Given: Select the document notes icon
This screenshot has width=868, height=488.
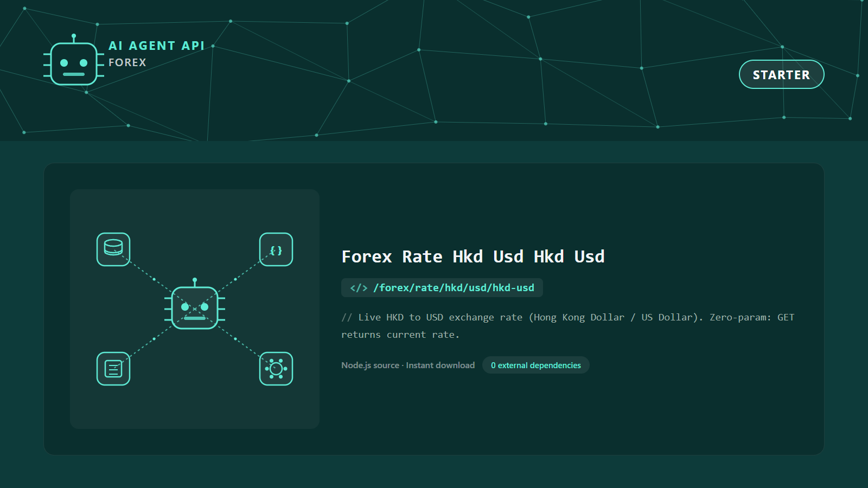Looking at the screenshot, I should 113,369.
